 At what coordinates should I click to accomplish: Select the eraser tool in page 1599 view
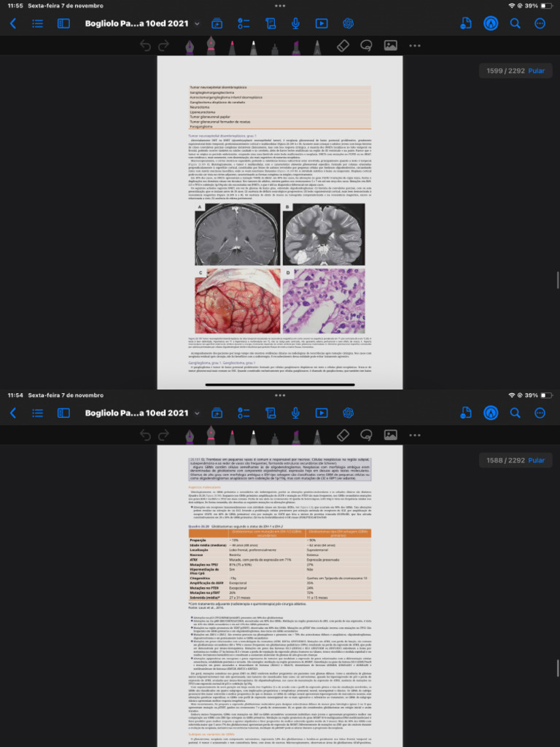coord(343,46)
